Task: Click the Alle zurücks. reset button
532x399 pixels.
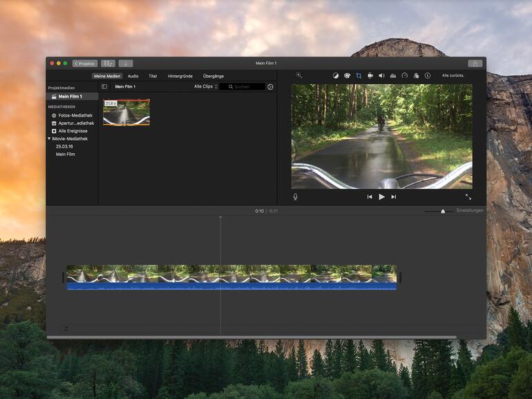Action: point(453,75)
